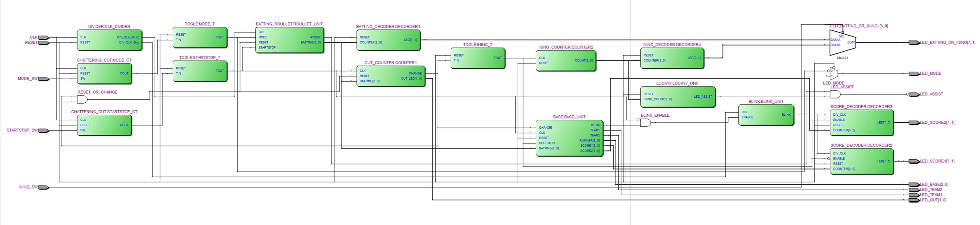The width and height of the screenshot is (980, 225).
Task: Select the DIVIDER:CLK_DIVIDER block
Action: click(109, 40)
